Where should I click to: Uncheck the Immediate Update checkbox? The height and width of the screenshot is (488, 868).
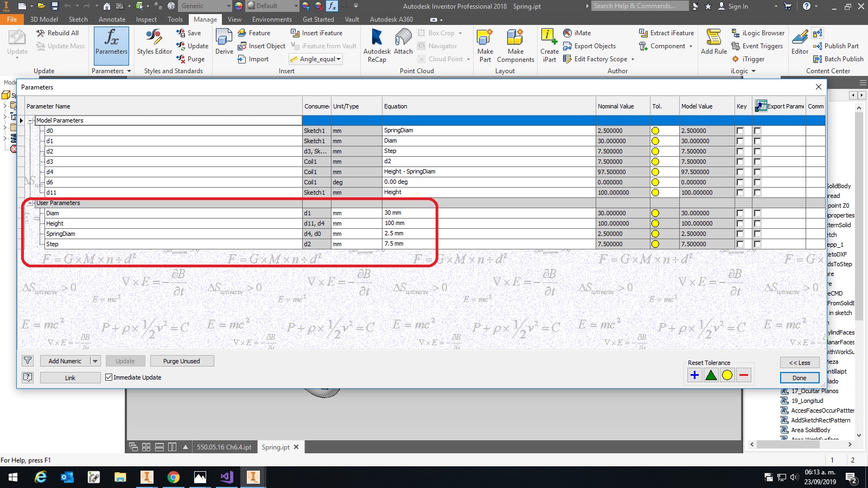[x=109, y=377]
